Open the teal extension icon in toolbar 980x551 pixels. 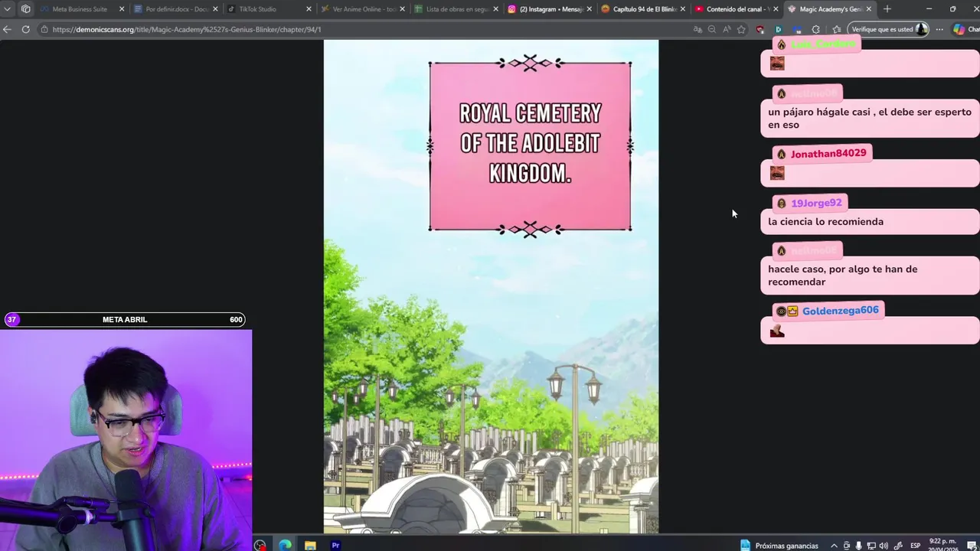778,29
